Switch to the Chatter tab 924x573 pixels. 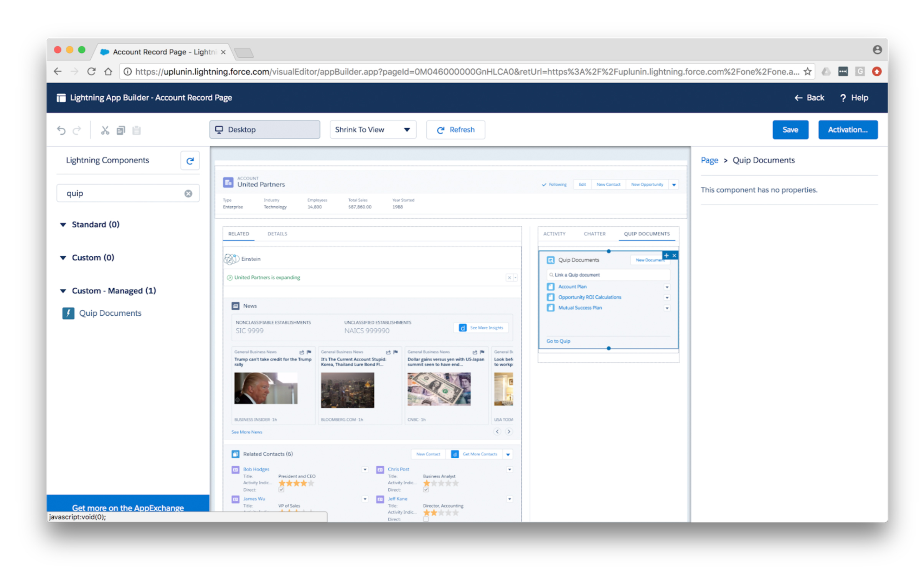pos(594,234)
